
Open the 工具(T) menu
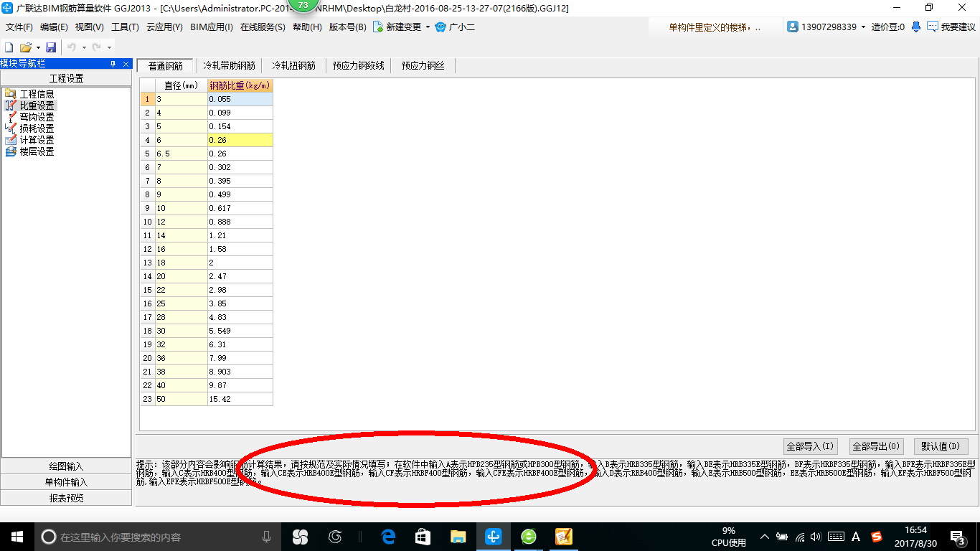point(125,27)
